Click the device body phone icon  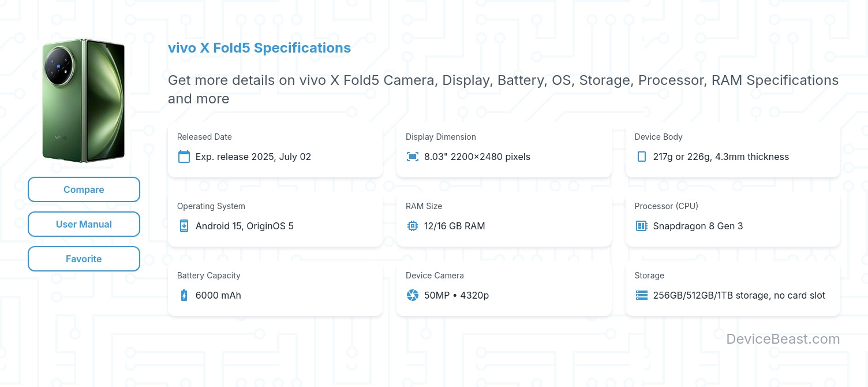point(641,157)
